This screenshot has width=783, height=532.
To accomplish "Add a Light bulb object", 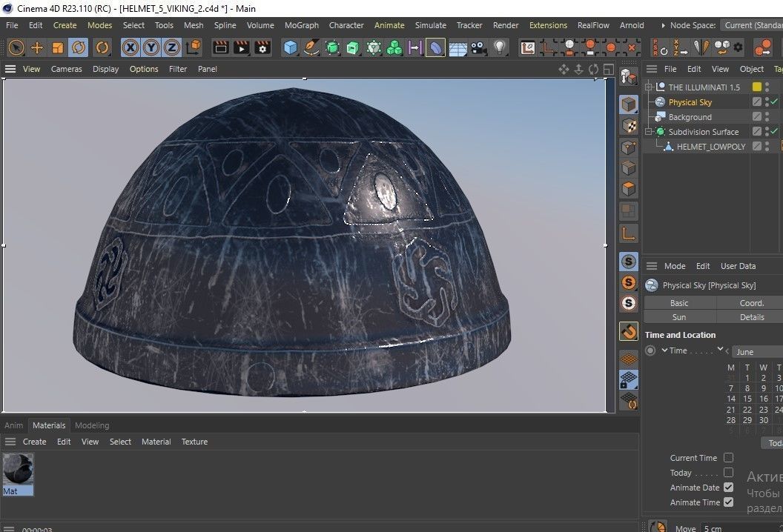I will (x=499, y=47).
